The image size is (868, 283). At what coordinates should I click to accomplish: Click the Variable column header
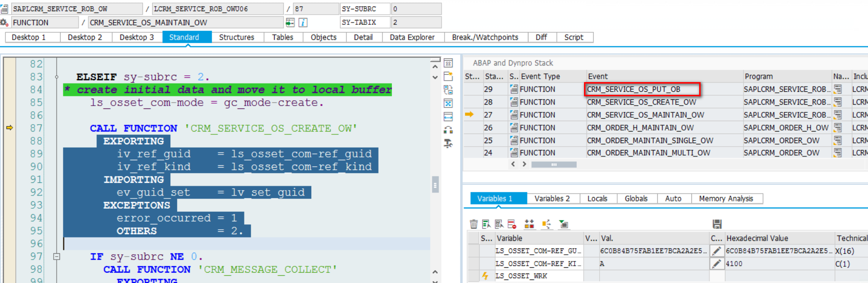point(539,238)
